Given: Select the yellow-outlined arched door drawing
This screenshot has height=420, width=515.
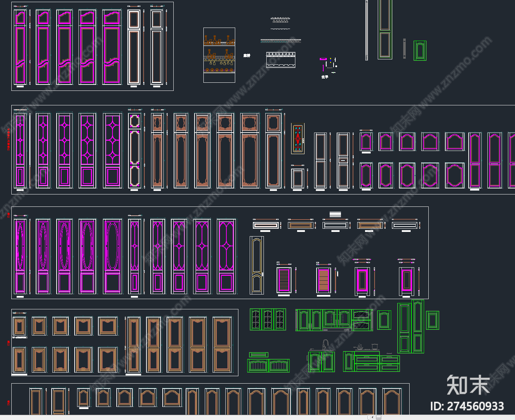Looking at the screenshot, I should (x=257, y=265).
